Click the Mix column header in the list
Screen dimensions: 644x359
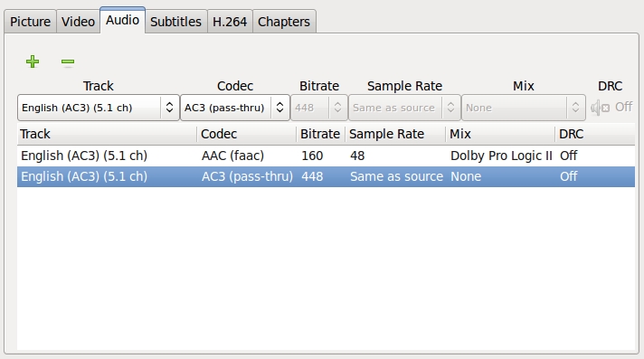[x=500, y=134]
